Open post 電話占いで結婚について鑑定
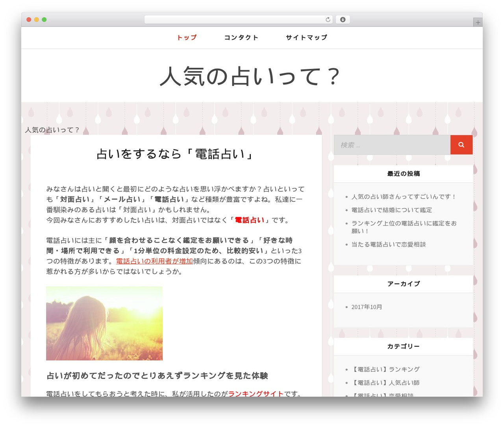The image size is (504, 427). 392,210
